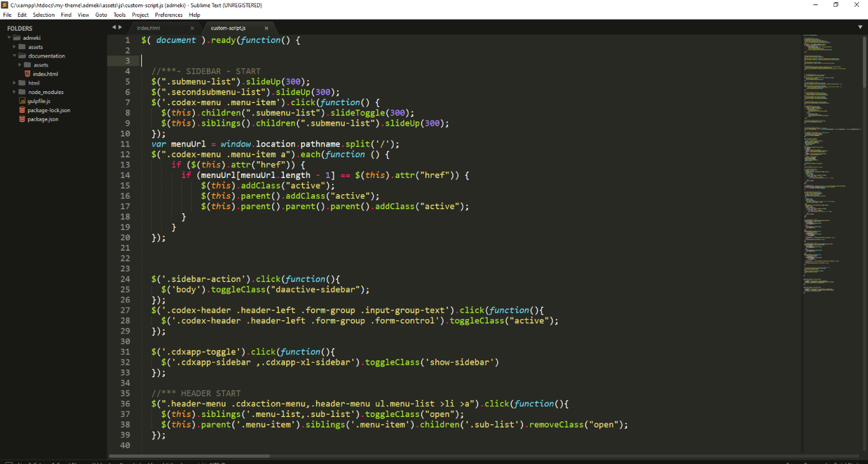Screen dimensions: 868x464
Task: Click the node_modules folder icon
Action: [22, 92]
